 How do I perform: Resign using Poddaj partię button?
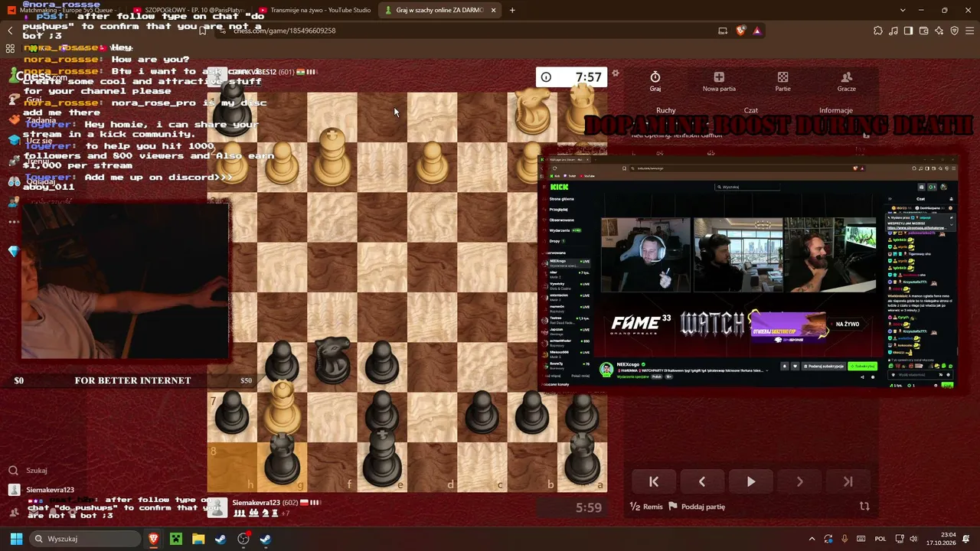(697, 507)
